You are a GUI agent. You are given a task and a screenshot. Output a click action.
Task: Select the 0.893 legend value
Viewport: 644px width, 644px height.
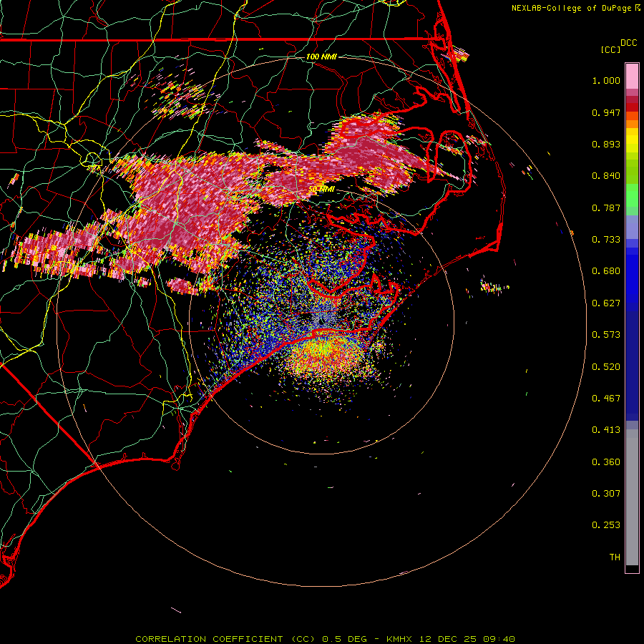point(606,144)
